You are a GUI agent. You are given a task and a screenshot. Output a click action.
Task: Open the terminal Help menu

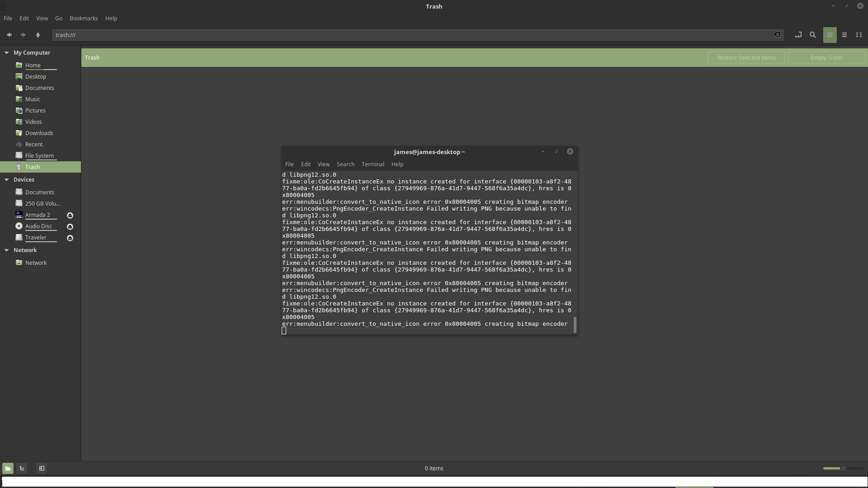(397, 164)
